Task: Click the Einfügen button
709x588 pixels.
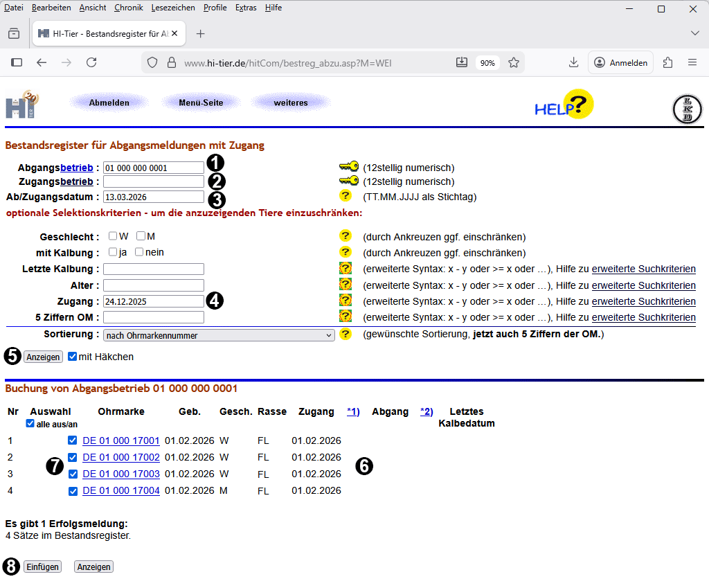Action: (42, 567)
